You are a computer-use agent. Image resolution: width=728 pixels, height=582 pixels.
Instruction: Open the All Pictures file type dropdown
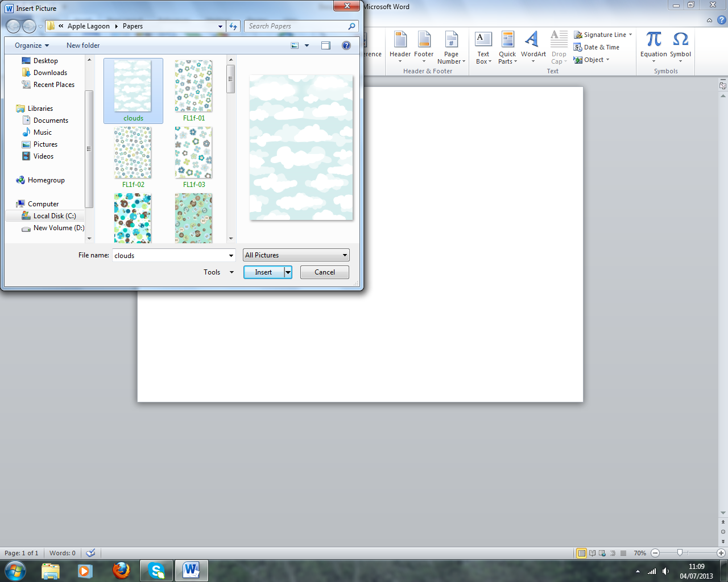[x=296, y=255]
